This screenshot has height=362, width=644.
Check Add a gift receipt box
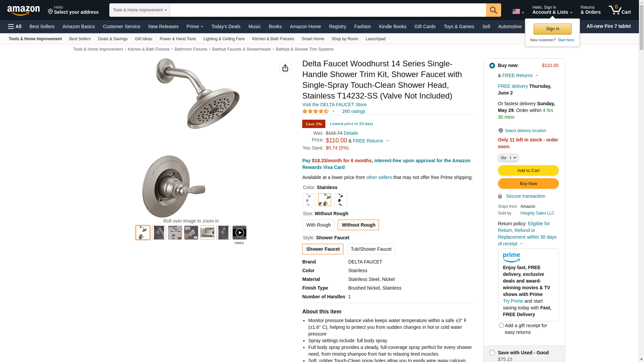pyautogui.click(x=501, y=325)
